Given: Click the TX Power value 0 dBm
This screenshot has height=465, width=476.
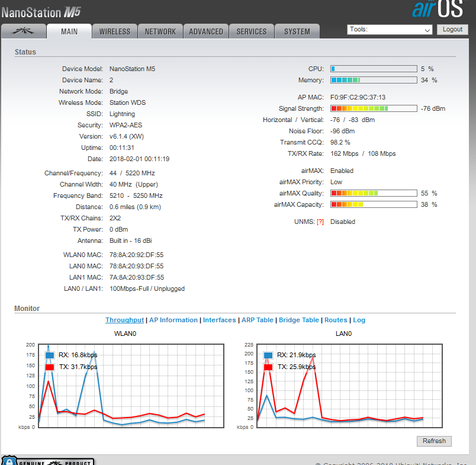Looking at the screenshot, I should 118,229.
